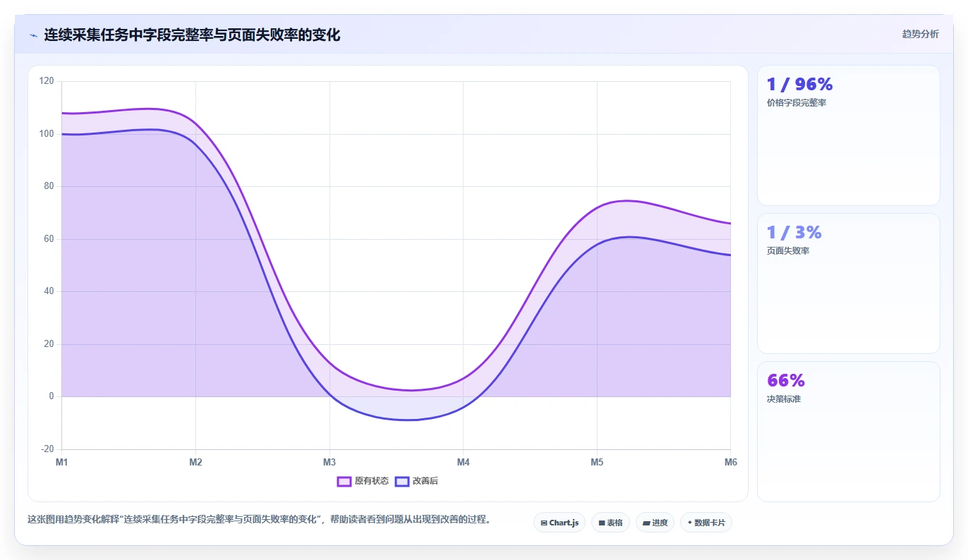Click the purple 原有状态 legend color box

[x=344, y=481]
